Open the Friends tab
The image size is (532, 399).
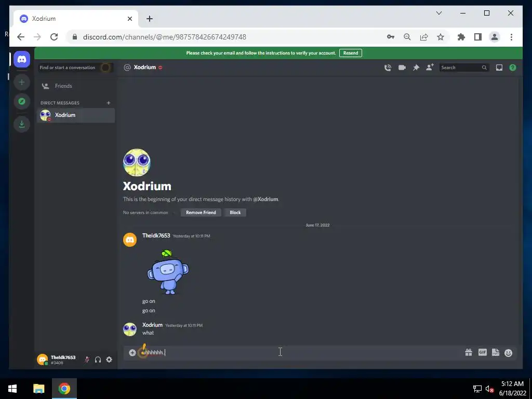click(76, 86)
